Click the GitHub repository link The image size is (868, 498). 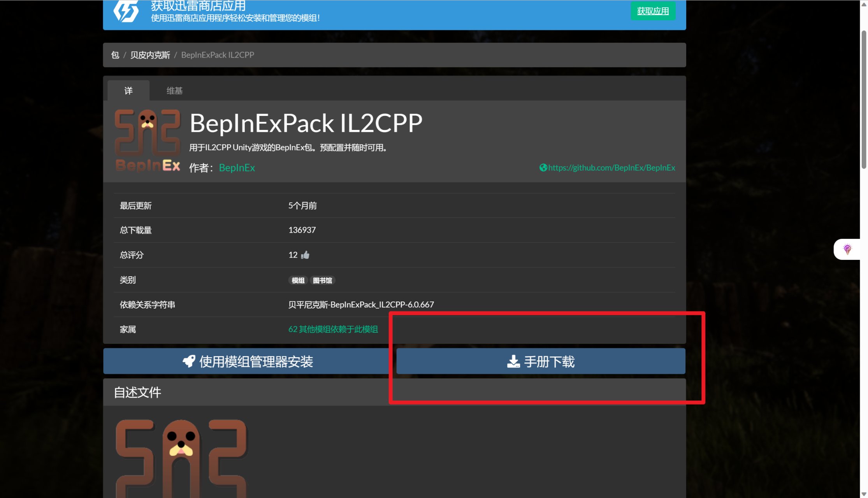(x=608, y=167)
